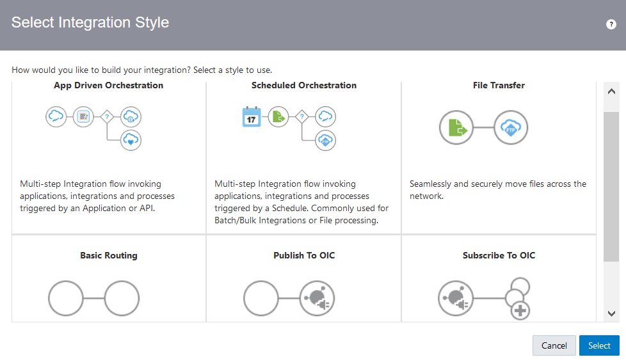Select the App Driven Orchestration style title
The width and height of the screenshot is (626, 364).
coord(108,85)
